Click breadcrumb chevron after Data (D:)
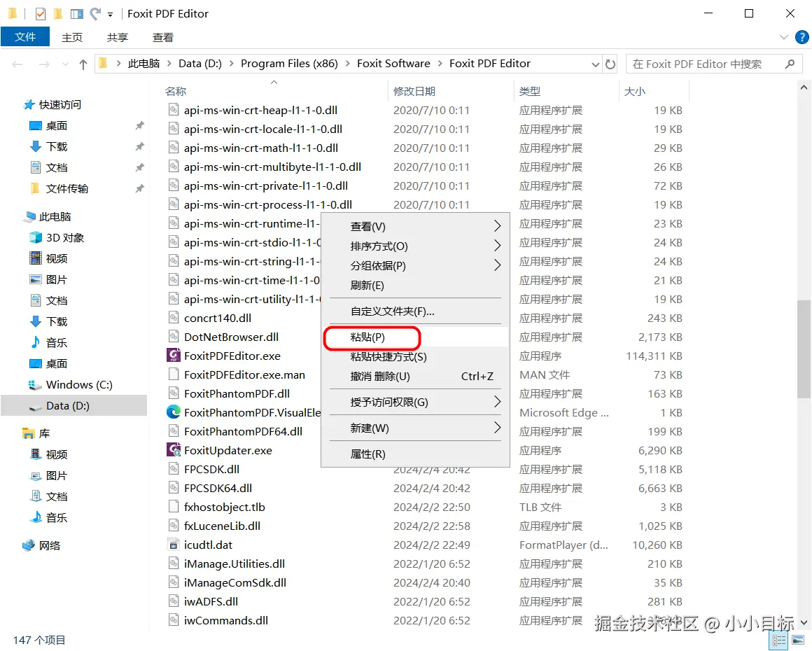This screenshot has height=651, width=812. pos(231,64)
